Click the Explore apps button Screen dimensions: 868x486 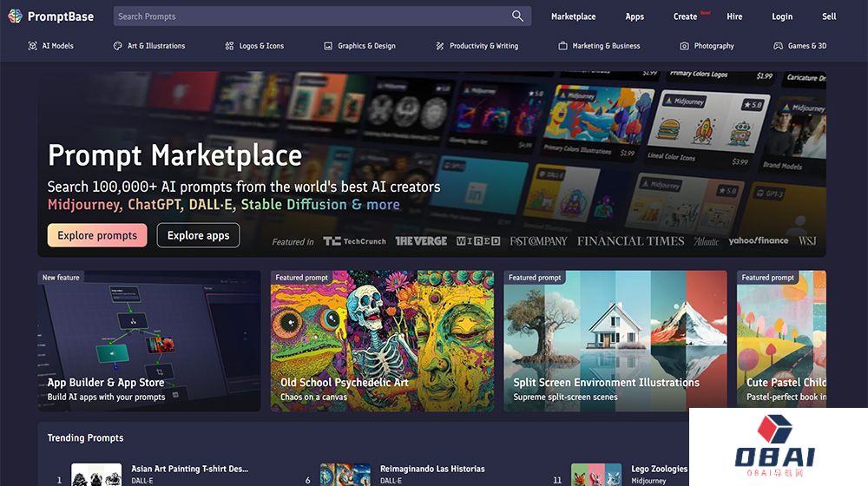click(198, 235)
